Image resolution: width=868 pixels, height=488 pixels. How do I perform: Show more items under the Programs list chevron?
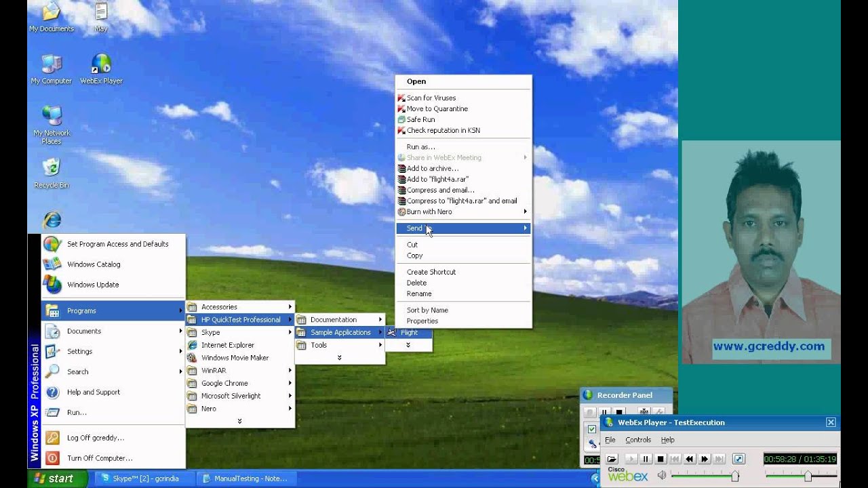239,421
